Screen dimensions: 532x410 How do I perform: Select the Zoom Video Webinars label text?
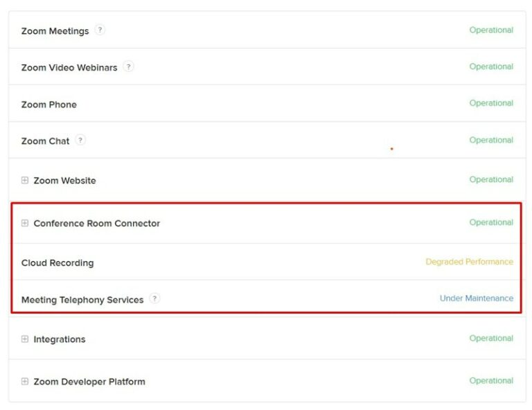pos(69,68)
